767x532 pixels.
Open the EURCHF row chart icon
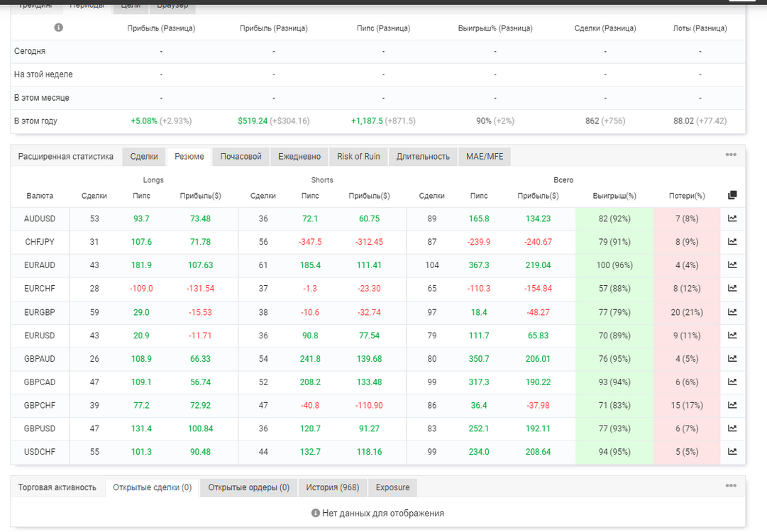(732, 289)
